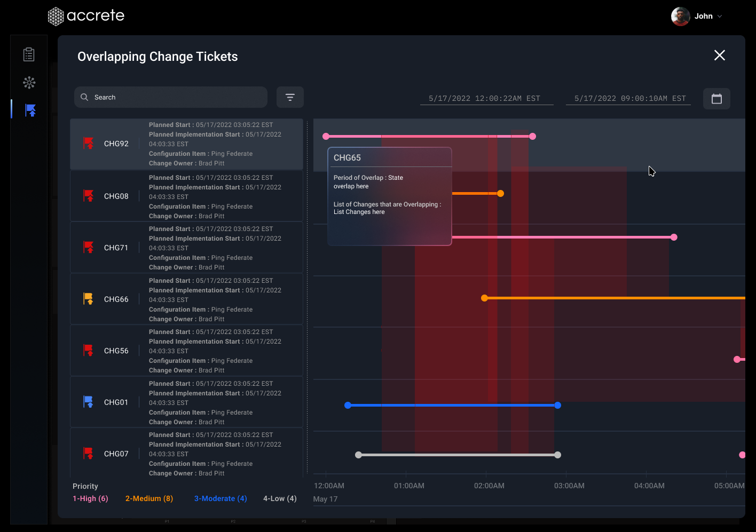The width and height of the screenshot is (756, 532).
Task: Edit the end date 09:00:10AM field
Action: point(629,99)
